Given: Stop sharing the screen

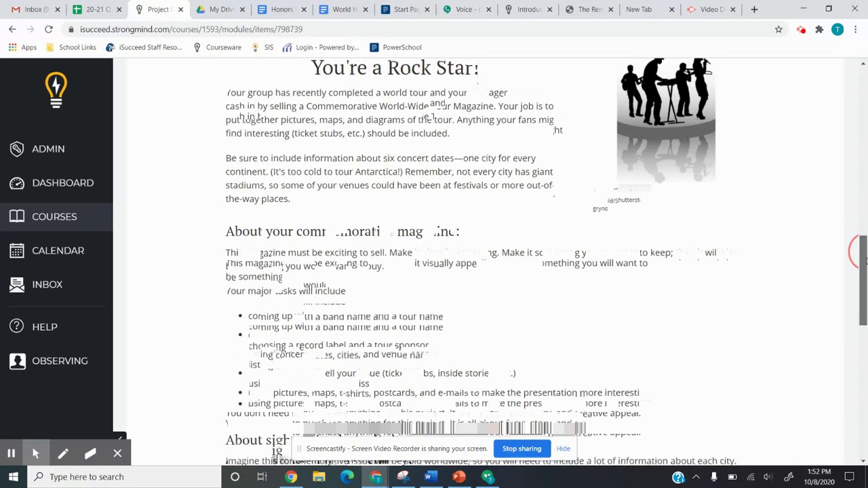Looking at the screenshot, I should tap(521, 449).
